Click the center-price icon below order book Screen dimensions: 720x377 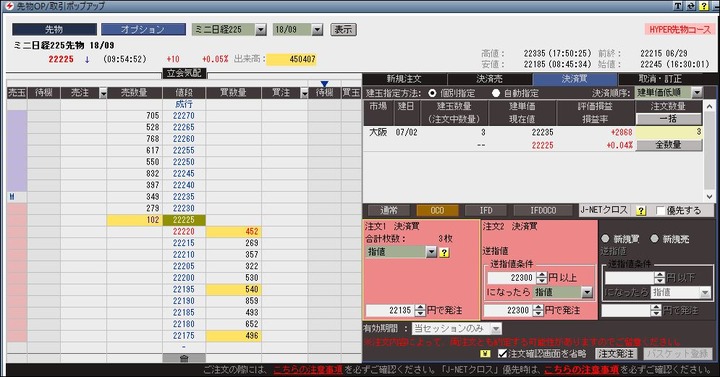pos(184,358)
